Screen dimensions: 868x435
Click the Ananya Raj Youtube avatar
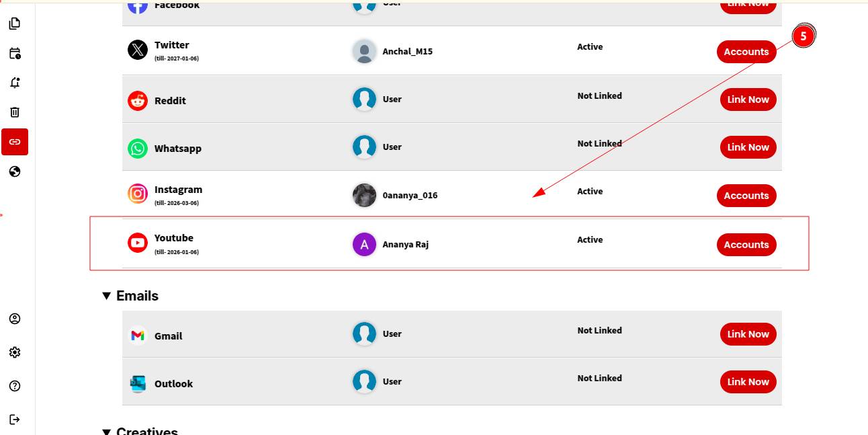(364, 245)
